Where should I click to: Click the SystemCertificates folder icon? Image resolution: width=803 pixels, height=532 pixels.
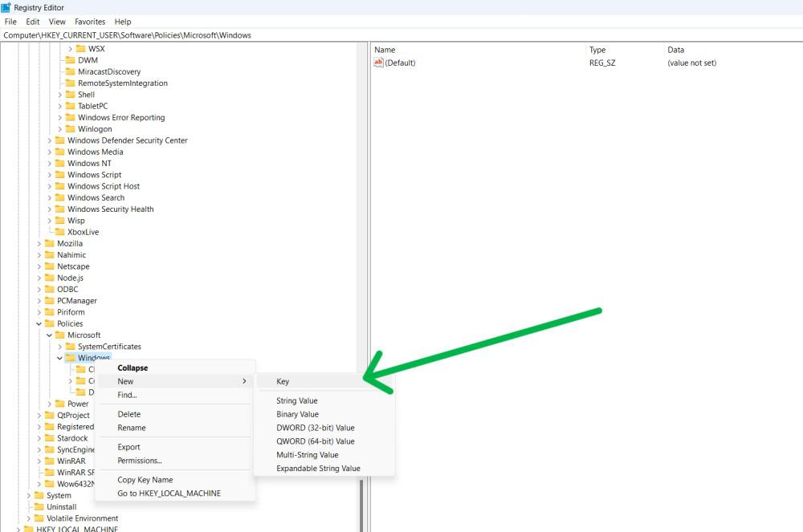pyautogui.click(x=70, y=347)
